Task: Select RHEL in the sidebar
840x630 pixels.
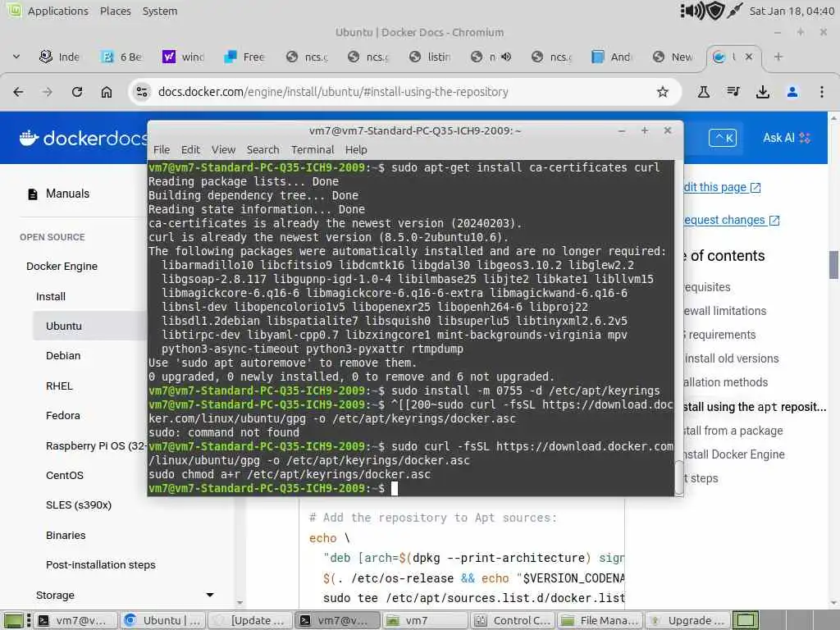Action: tap(59, 386)
